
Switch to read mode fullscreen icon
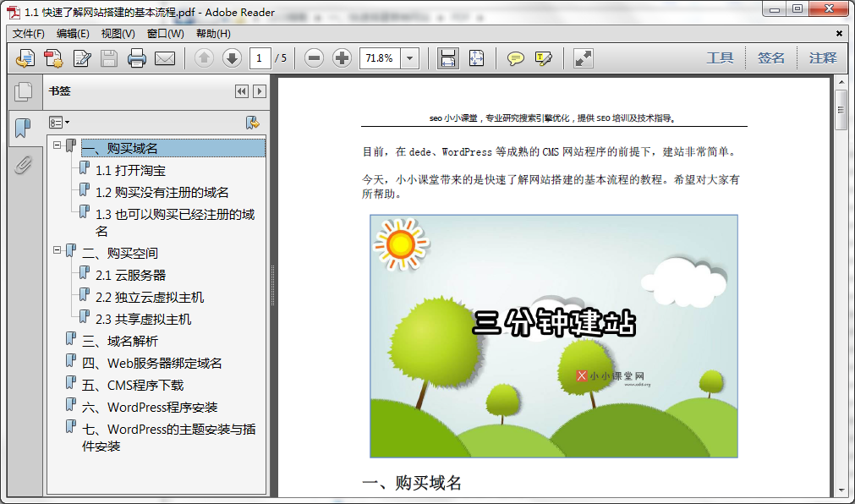(x=583, y=58)
